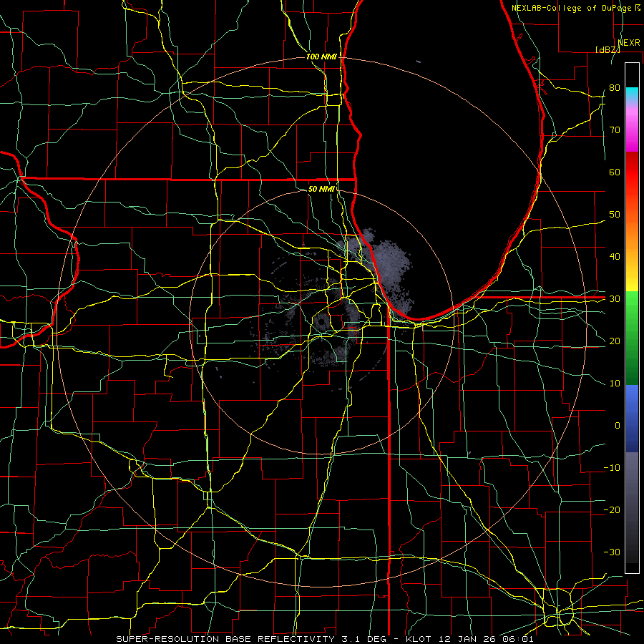Click the 'KLOT' radar site identifier
644x644 pixels.
point(419,639)
